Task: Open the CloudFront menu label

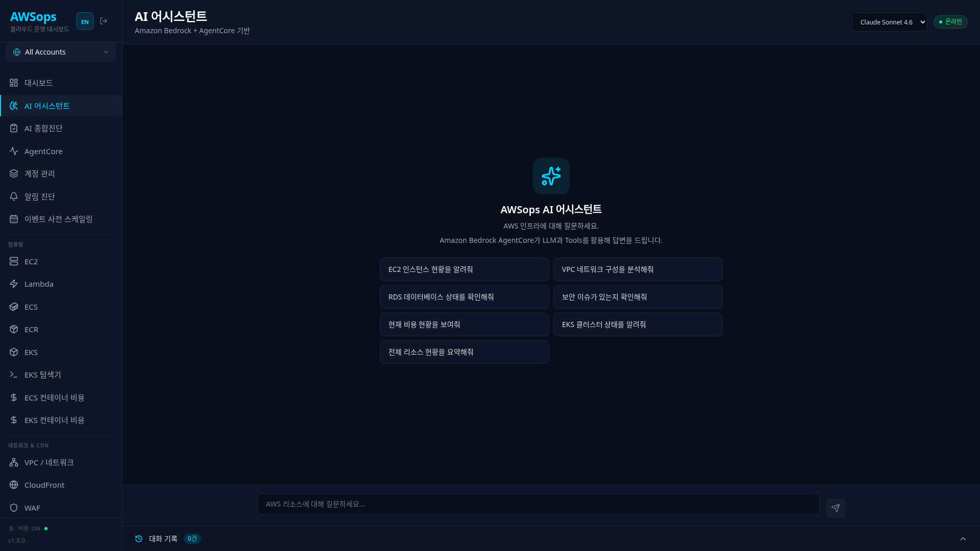Action: point(44,485)
